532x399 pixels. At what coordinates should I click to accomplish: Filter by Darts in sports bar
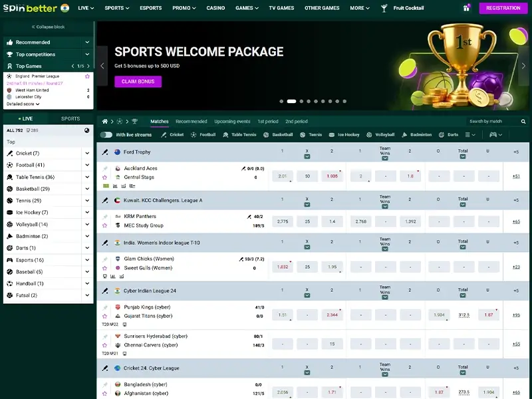click(448, 135)
